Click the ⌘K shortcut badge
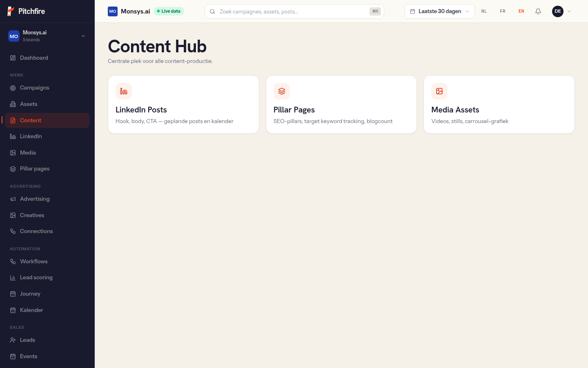 [375, 11]
